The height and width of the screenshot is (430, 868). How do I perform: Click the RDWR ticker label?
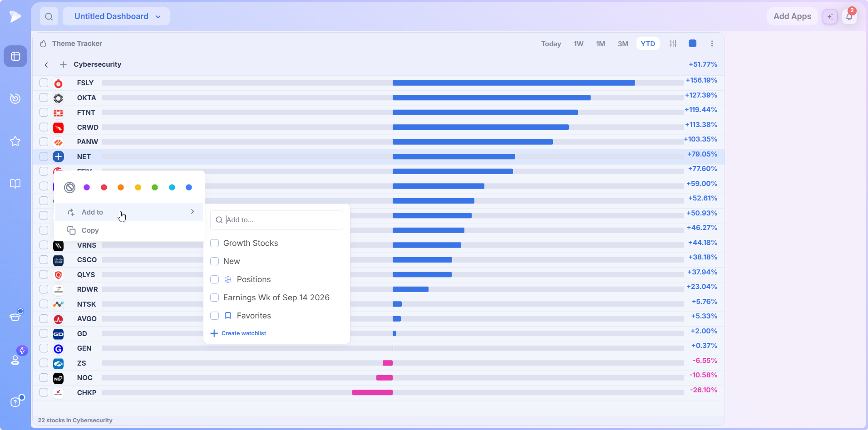pos(87,289)
